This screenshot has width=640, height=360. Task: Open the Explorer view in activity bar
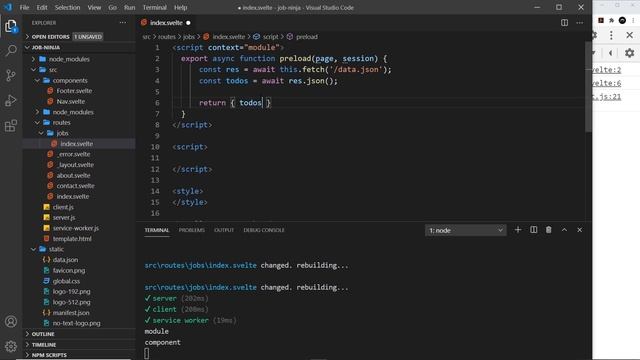click(x=11, y=27)
